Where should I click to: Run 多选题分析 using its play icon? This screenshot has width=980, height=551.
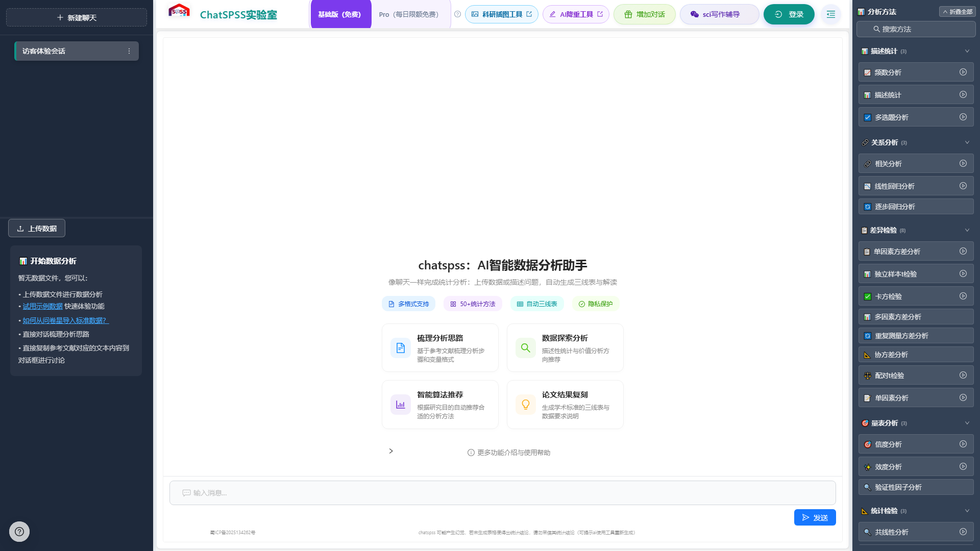[x=963, y=117]
